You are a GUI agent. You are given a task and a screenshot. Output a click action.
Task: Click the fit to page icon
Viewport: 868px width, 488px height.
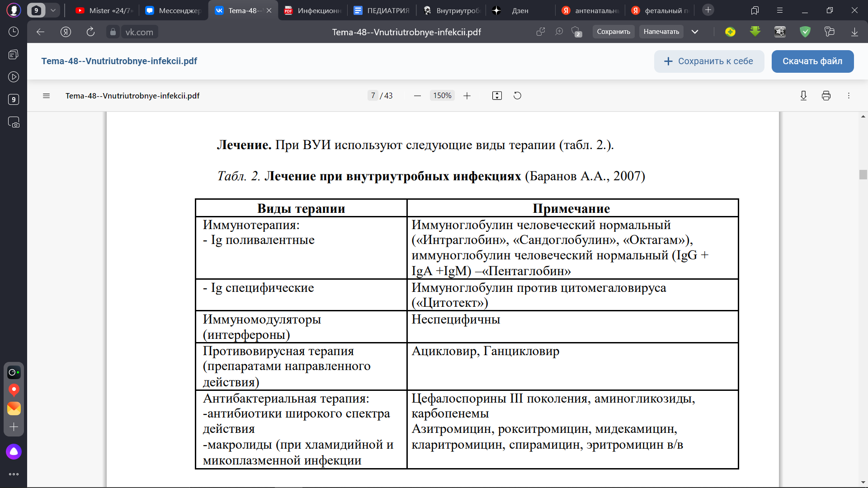coord(497,96)
